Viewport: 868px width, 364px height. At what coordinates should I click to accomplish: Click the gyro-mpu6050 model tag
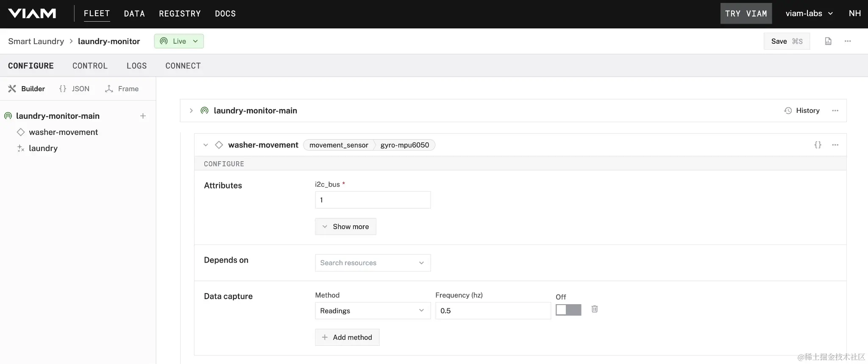tap(405, 145)
